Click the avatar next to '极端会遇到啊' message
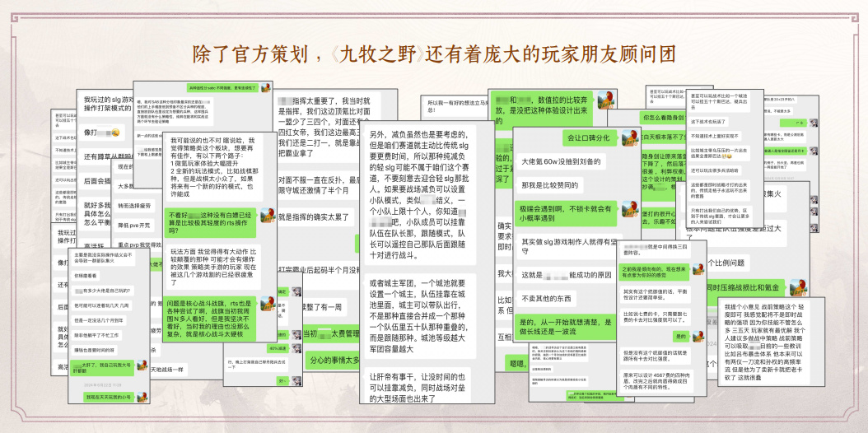The width and height of the screenshot is (868, 433). click(x=630, y=209)
